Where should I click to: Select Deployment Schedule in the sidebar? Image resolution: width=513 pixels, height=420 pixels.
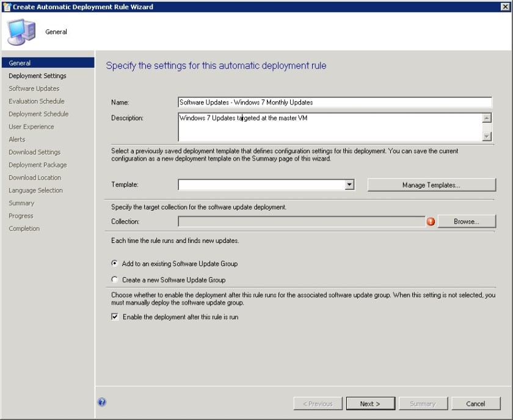pyautogui.click(x=35, y=114)
